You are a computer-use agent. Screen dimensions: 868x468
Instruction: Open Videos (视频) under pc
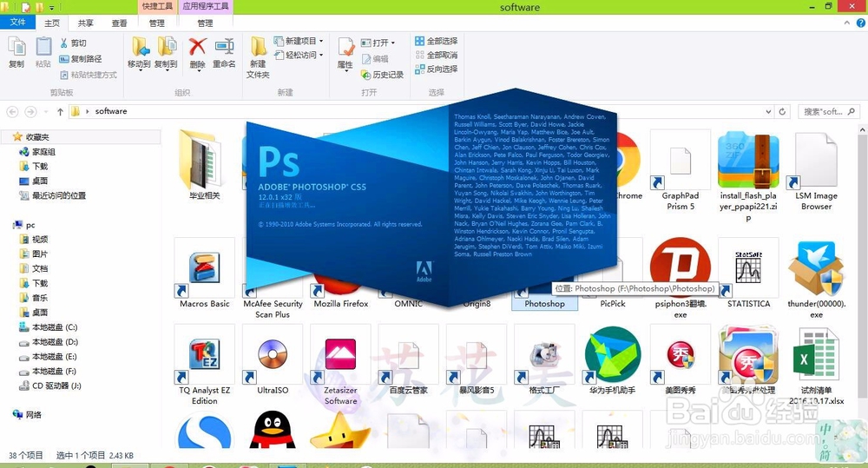click(x=34, y=240)
